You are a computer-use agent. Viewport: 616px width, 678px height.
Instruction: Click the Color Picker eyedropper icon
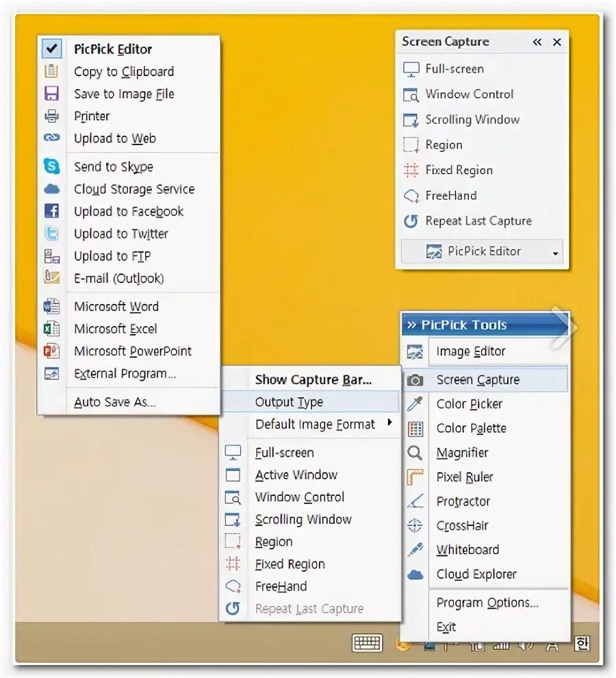tap(415, 404)
